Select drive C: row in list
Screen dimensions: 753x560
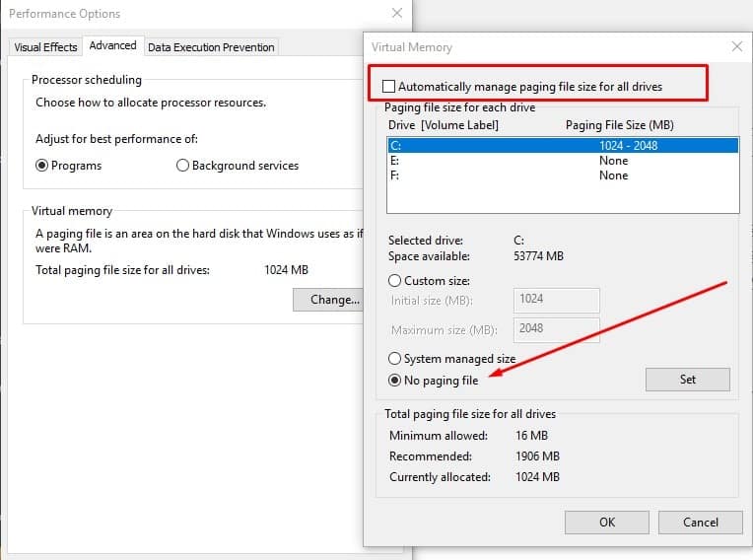tap(563, 146)
